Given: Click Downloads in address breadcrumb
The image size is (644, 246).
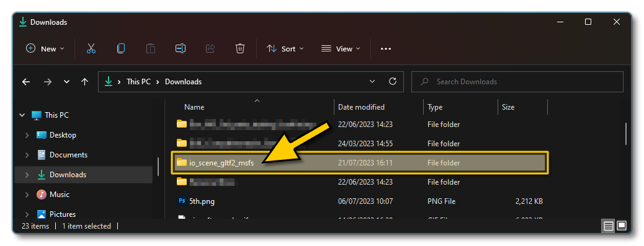Looking at the screenshot, I should tap(183, 82).
